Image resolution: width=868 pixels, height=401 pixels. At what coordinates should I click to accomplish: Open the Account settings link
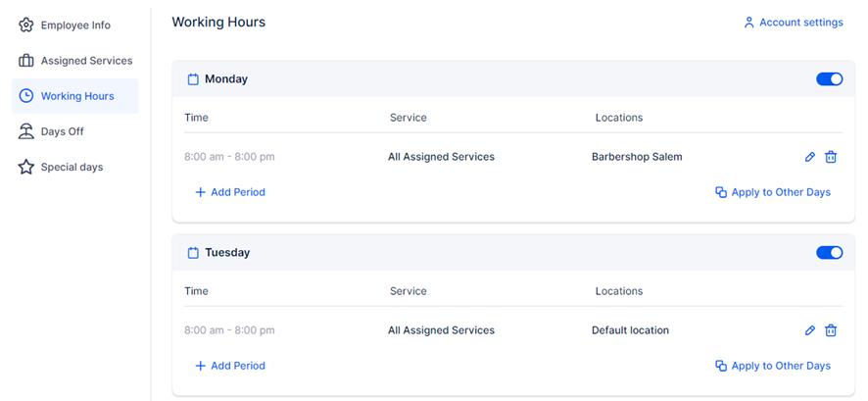pos(800,23)
